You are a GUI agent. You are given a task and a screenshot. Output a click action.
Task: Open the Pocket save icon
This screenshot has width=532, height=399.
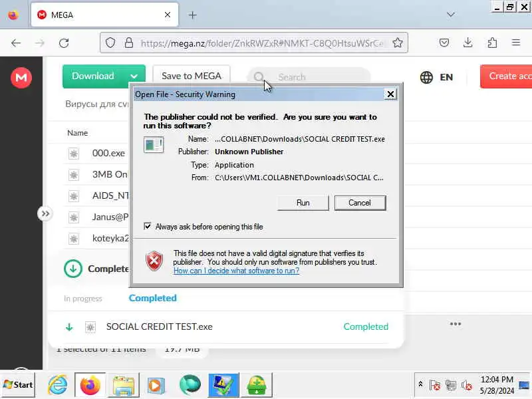[x=444, y=43]
